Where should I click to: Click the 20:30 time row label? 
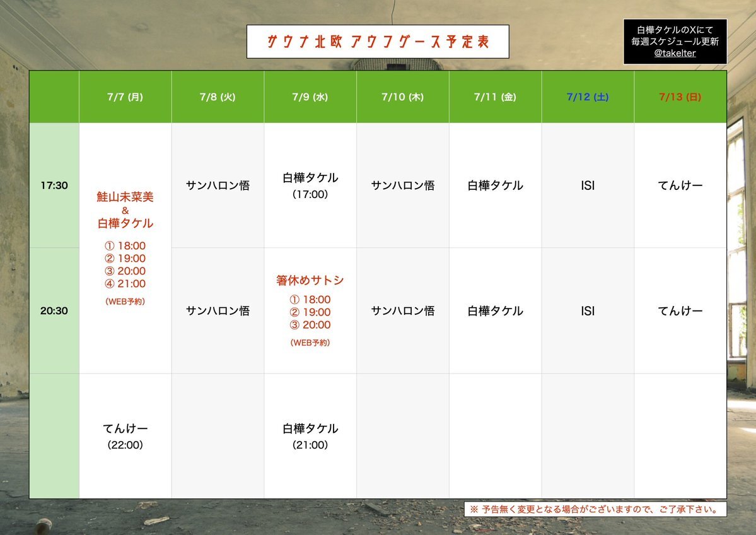point(54,310)
